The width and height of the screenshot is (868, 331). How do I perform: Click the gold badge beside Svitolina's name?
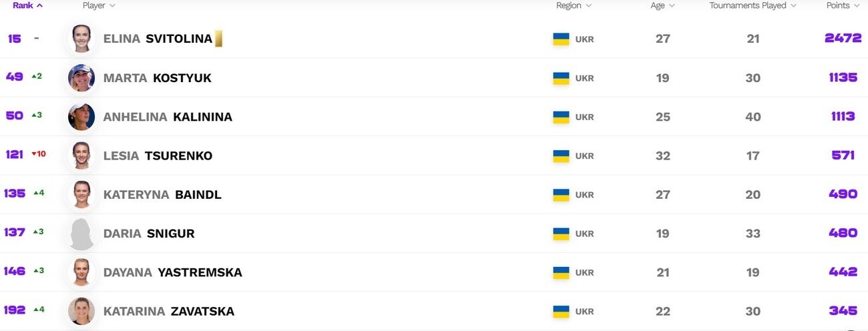point(218,39)
